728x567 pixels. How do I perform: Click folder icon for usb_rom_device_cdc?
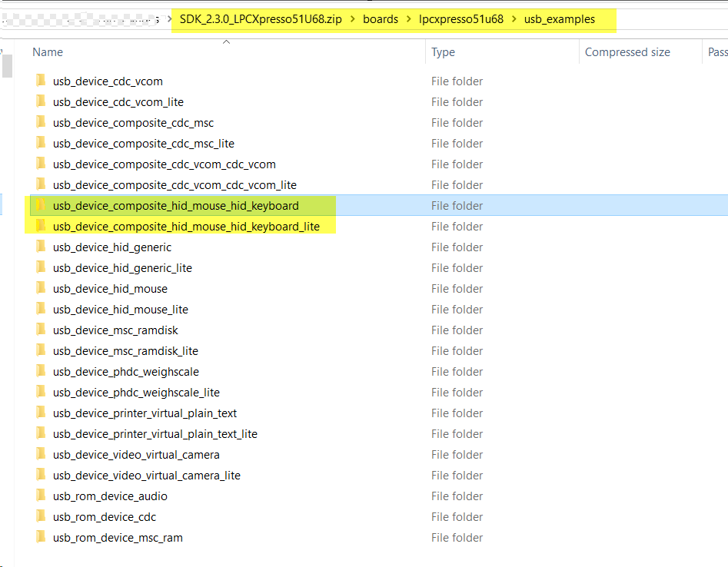(41, 516)
